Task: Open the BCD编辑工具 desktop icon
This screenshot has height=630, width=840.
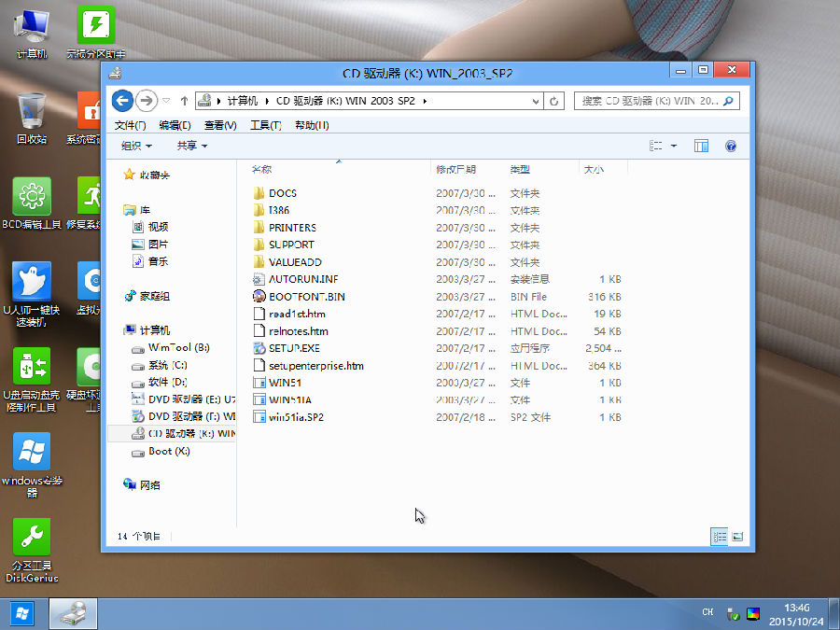Action: click(x=32, y=203)
